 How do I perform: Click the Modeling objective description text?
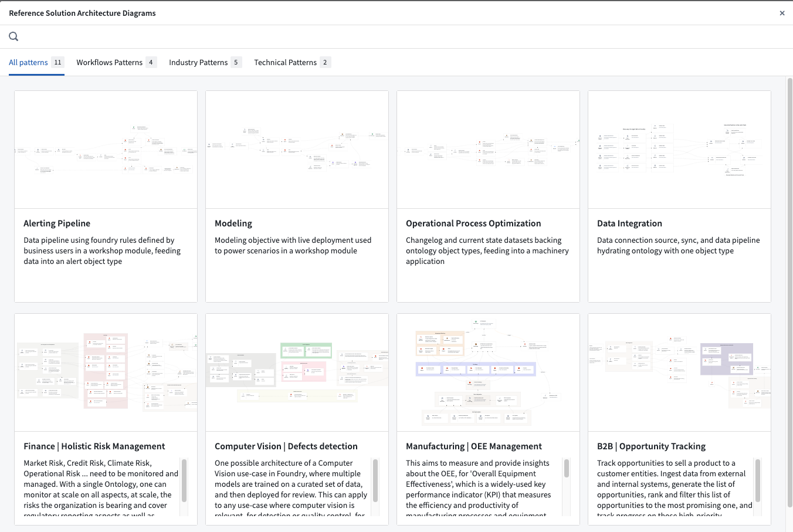293,245
